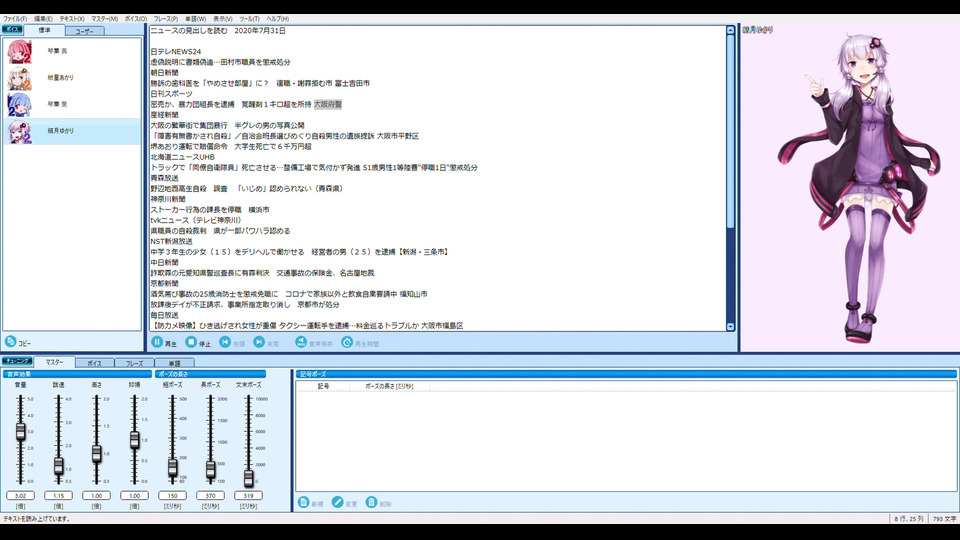Click the 結月ゆかり character illustration
960x540 pixels.
point(859,187)
